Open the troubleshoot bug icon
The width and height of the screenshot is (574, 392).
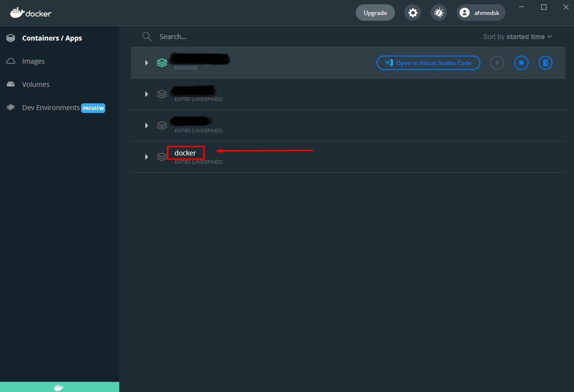click(x=439, y=13)
